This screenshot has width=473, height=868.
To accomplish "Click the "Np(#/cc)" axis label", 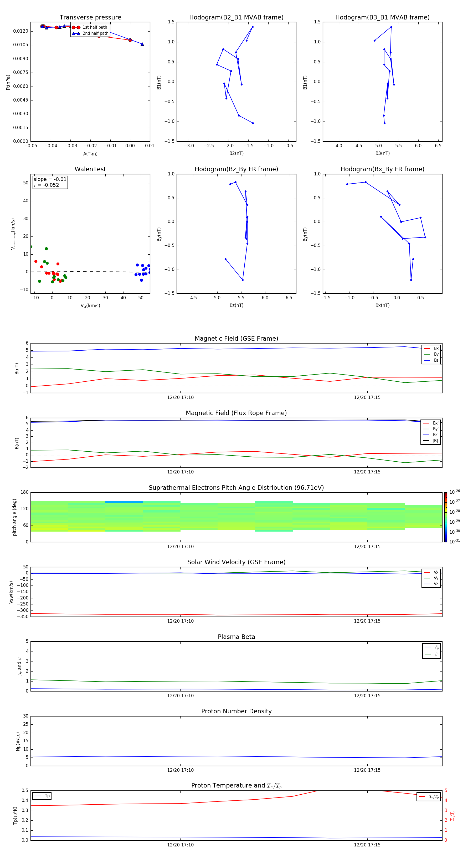I will click(18, 741).
